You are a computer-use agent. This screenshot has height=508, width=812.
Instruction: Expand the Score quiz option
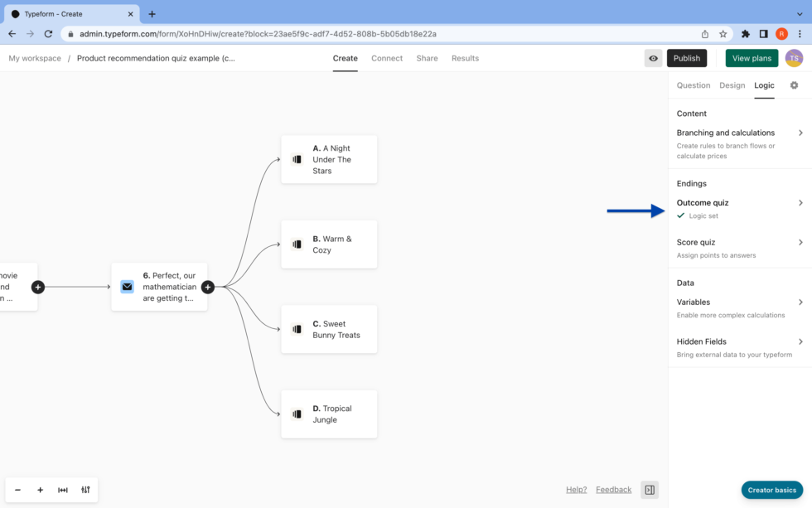pyautogui.click(x=739, y=243)
